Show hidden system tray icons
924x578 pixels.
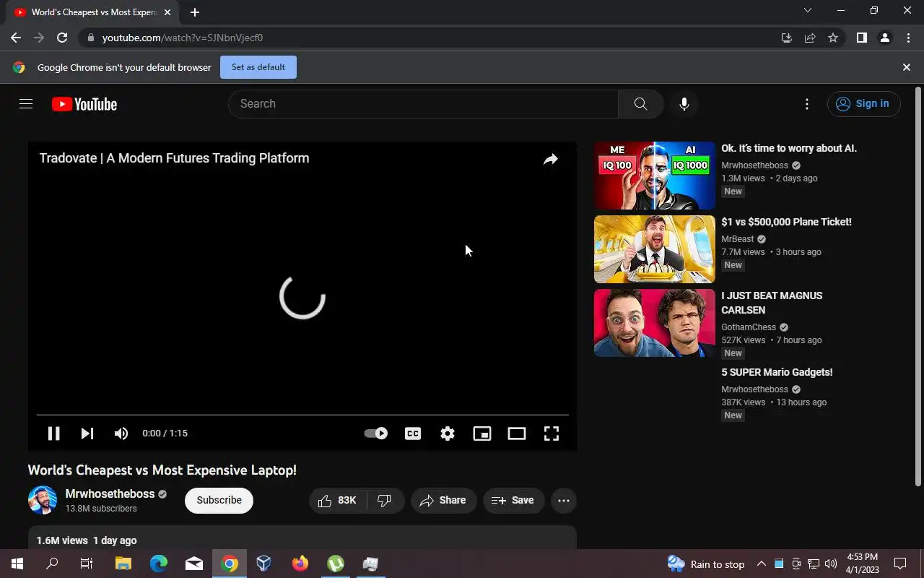[761, 564]
